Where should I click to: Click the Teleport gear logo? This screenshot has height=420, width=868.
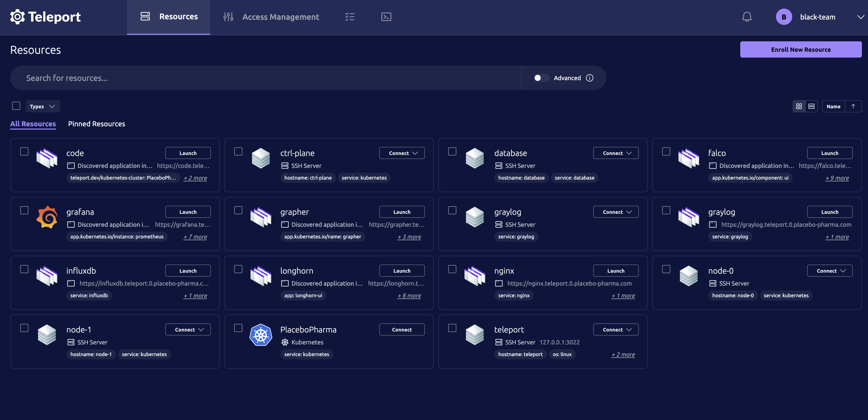pos(17,16)
